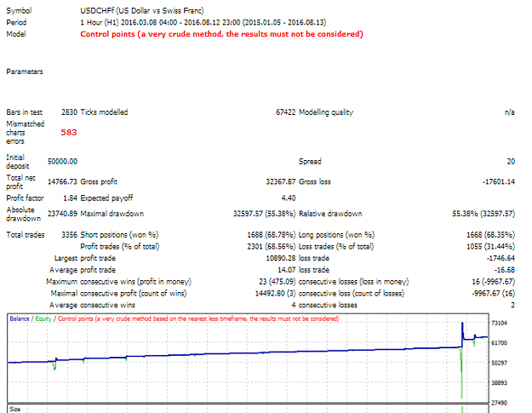Click the Gross loss value -17601.14
The image size is (532, 413).
click(499, 182)
